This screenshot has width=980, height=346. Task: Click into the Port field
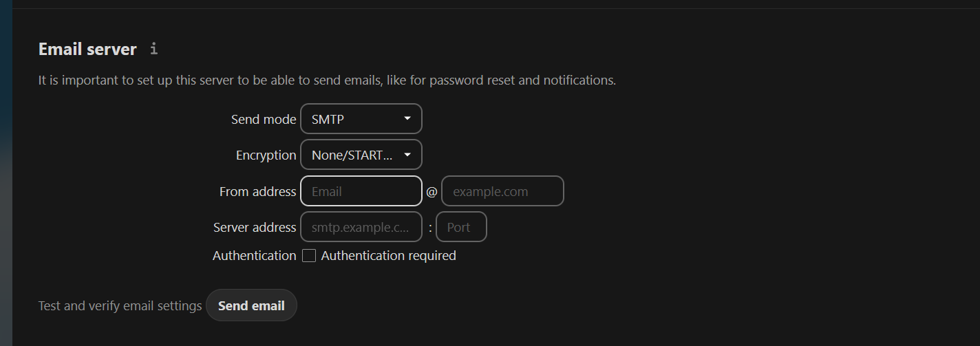(x=462, y=227)
